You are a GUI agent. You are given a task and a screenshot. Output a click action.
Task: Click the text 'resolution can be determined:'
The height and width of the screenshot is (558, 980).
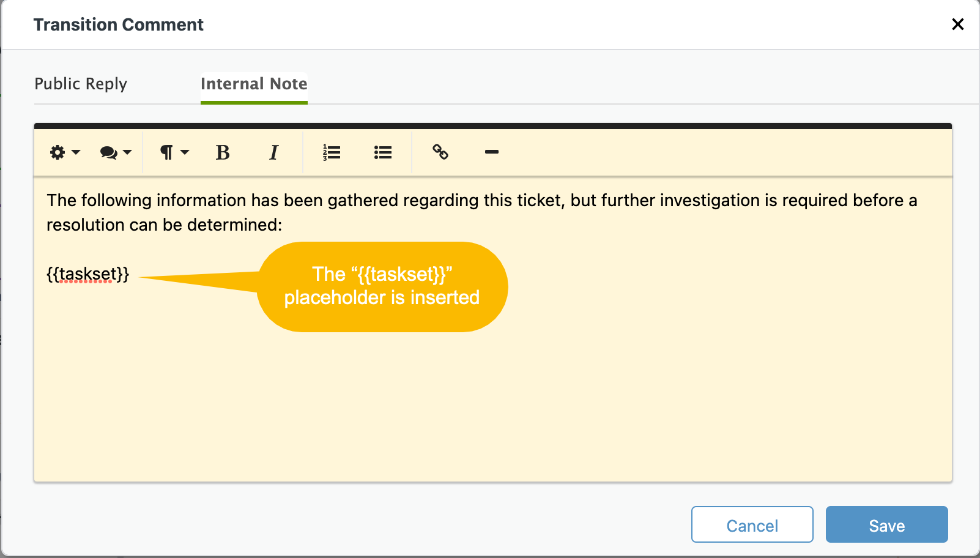point(165,225)
